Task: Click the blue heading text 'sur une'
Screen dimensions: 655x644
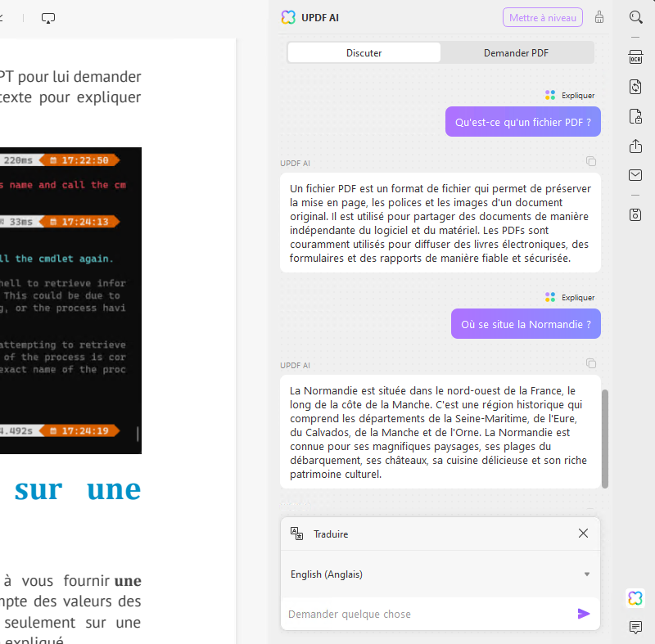Action: 78,489
